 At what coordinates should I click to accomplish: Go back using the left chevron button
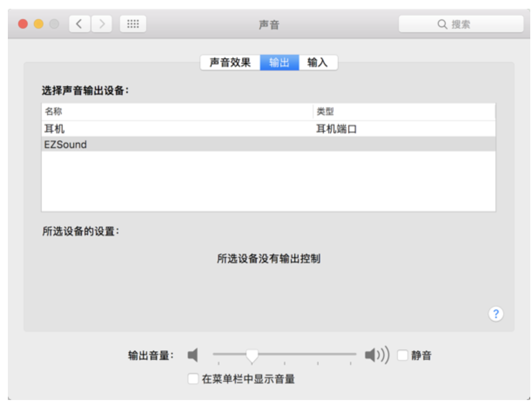80,24
